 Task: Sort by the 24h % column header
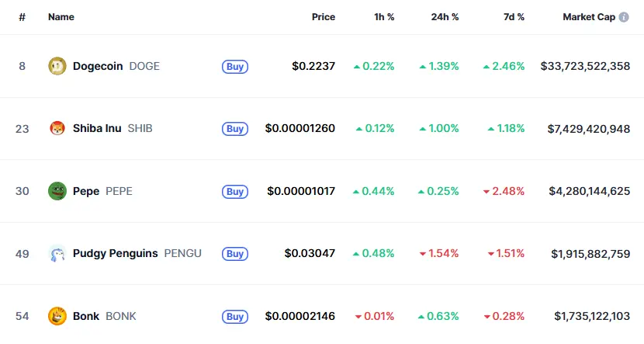tap(445, 17)
